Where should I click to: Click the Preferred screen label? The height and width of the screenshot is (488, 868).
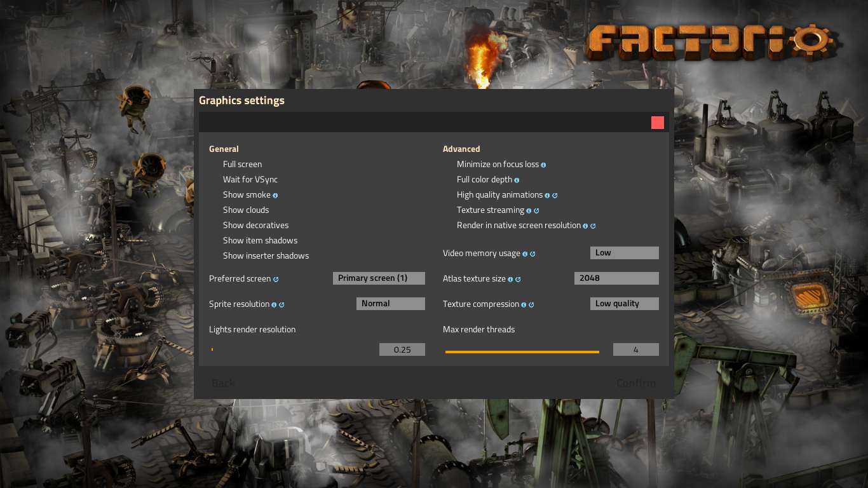coord(240,278)
